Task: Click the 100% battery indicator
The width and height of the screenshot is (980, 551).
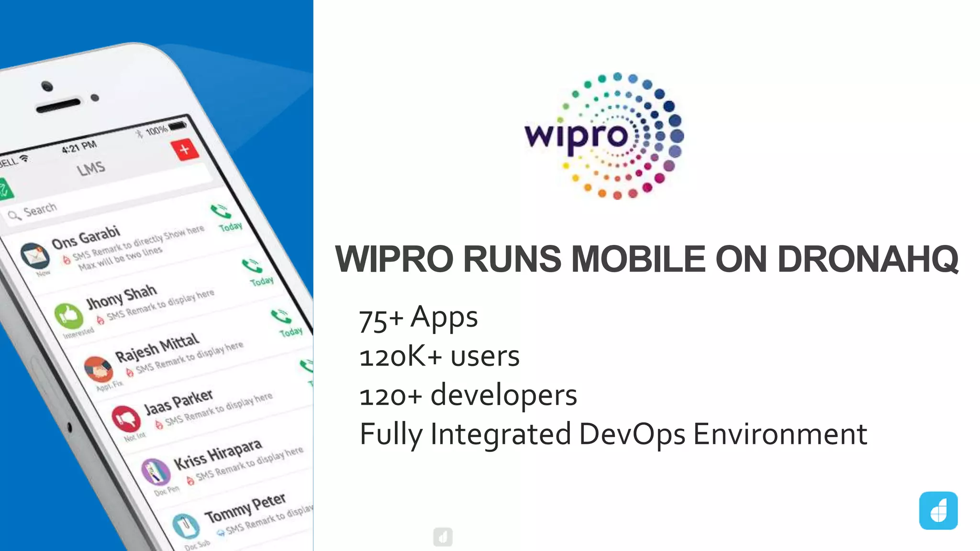Action: (x=166, y=128)
